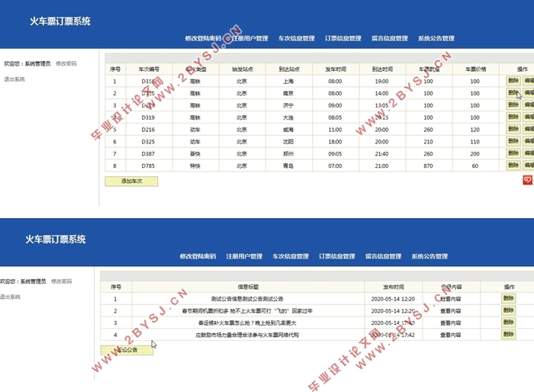Click announcement title 应鼓励市场力量合理合法参与火车票网络代购
This screenshot has height=392, width=534.
pyautogui.click(x=247, y=335)
